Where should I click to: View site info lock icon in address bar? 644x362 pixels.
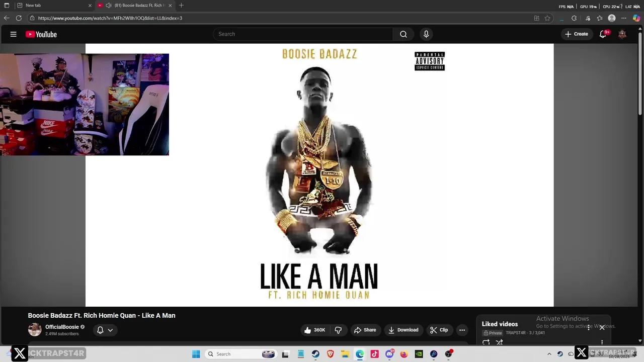coord(32,18)
